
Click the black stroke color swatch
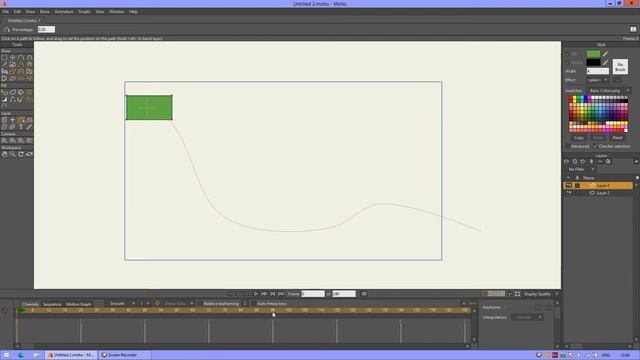click(x=593, y=62)
